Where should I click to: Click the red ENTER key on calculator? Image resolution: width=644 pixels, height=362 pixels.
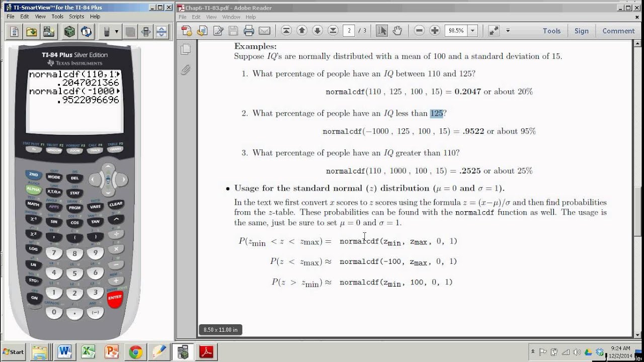(115, 298)
